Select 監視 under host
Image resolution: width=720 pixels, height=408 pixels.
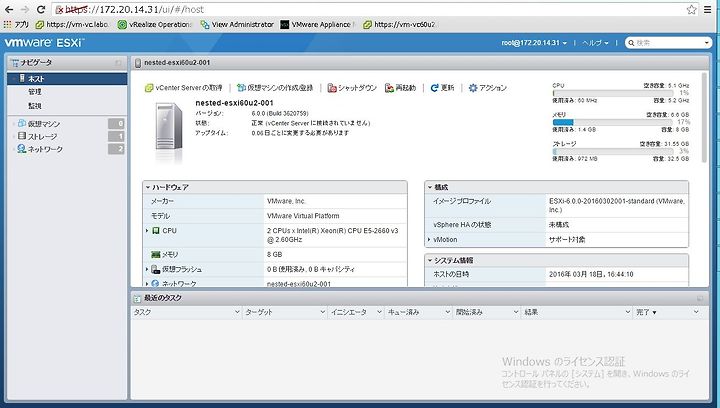click(35, 106)
